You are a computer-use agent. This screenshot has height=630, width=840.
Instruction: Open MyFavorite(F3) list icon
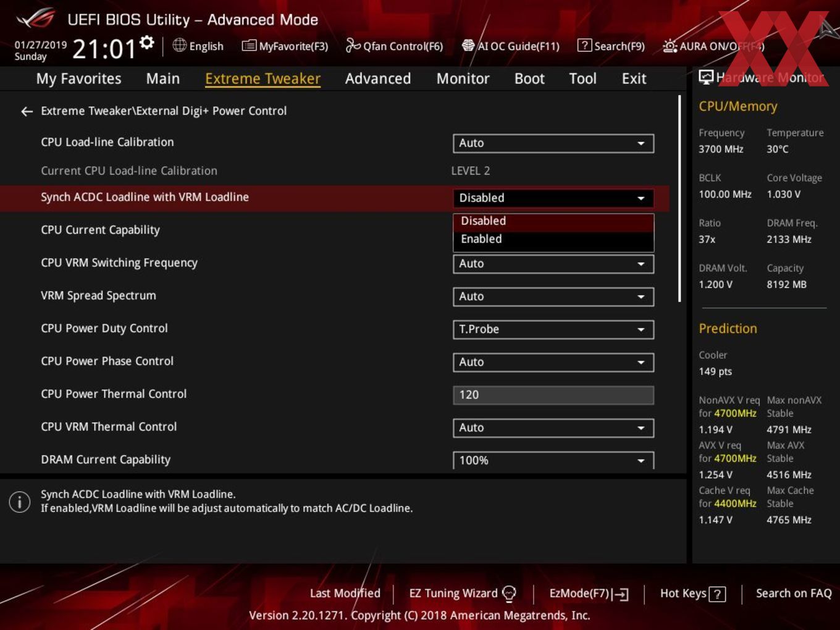pos(249,46)
